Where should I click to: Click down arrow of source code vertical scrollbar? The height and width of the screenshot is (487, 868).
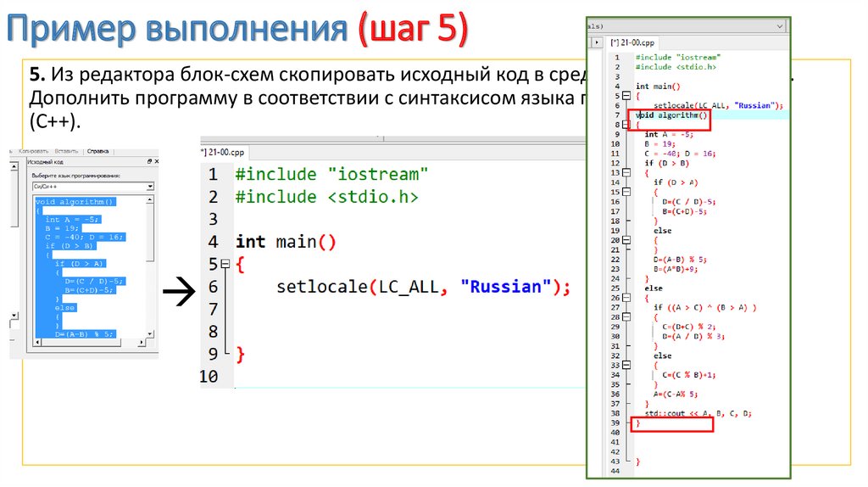click(150, 334)
